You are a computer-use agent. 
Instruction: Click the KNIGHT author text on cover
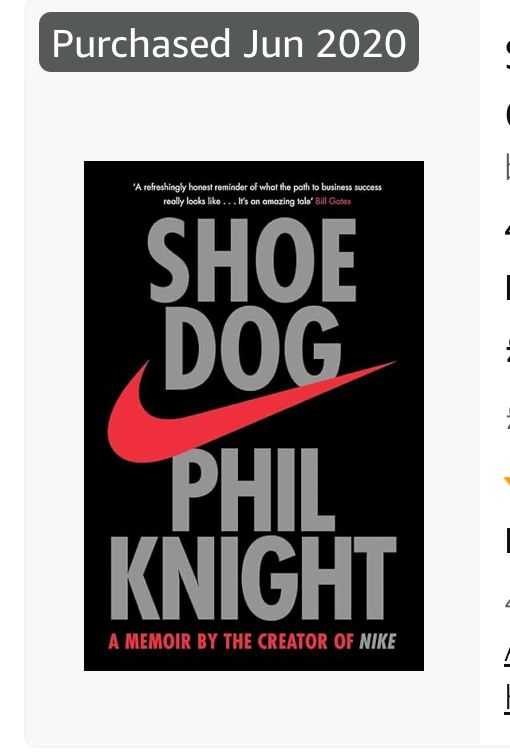click(253, 578)
